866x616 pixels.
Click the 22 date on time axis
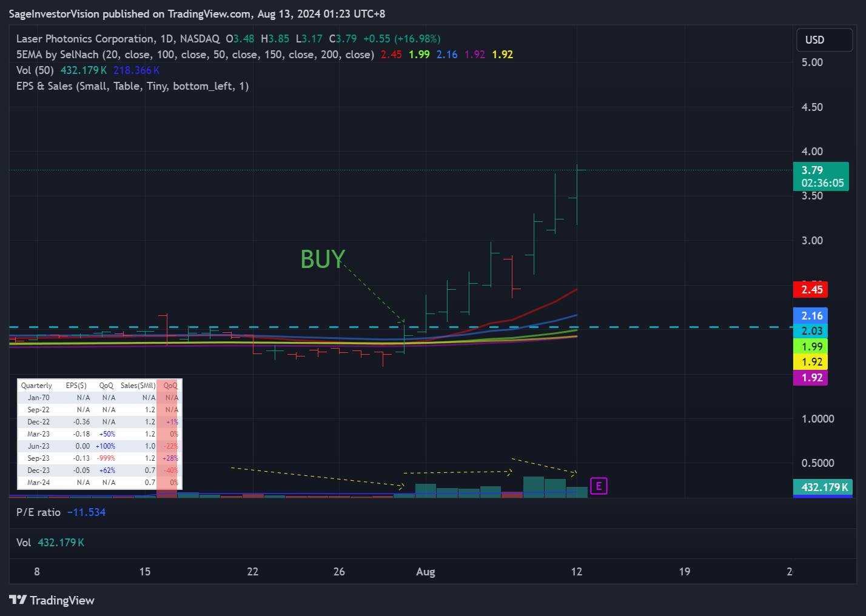(x=253, y=572)
